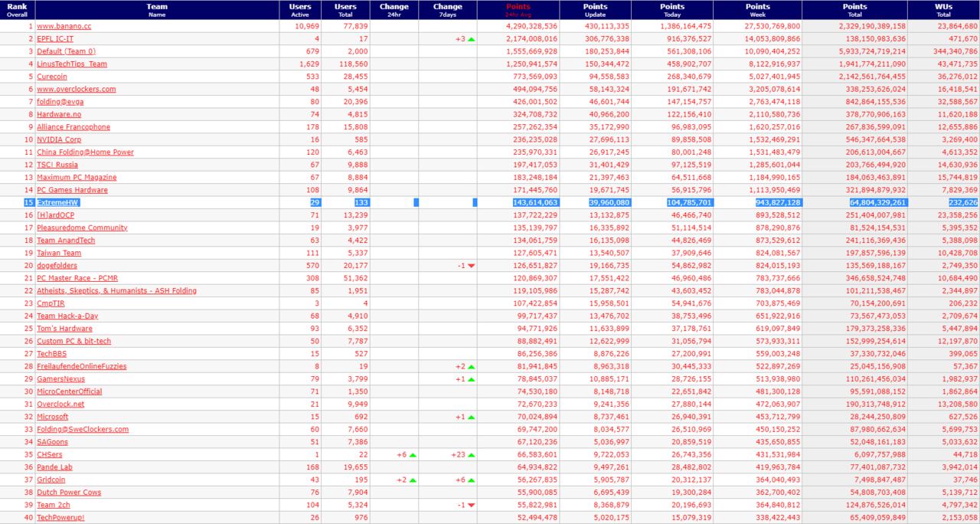980x524 pixels.
Task: Sort by Rank Overall column header
Action: click(x=17, y=10)
